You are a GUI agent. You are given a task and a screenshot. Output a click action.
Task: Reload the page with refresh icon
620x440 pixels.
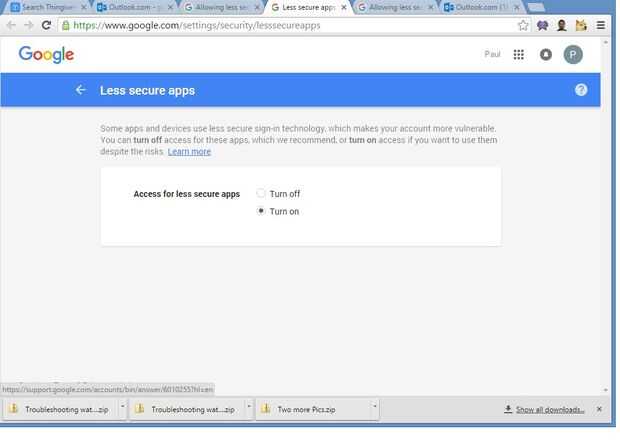tap(46, 26)
